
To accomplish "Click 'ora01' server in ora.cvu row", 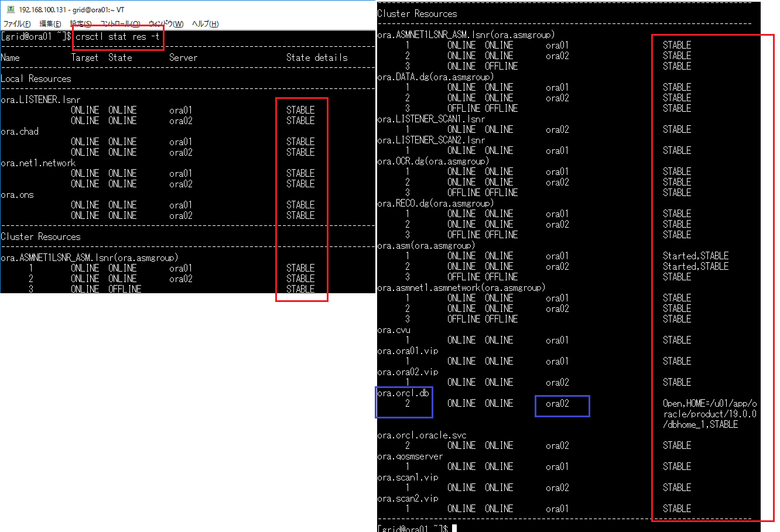I will coord(557,339).
